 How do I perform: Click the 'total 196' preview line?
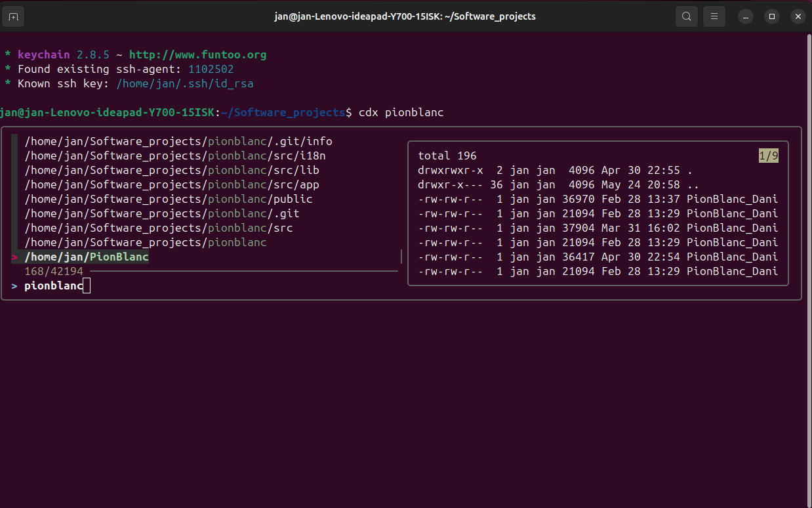point(447,156)
